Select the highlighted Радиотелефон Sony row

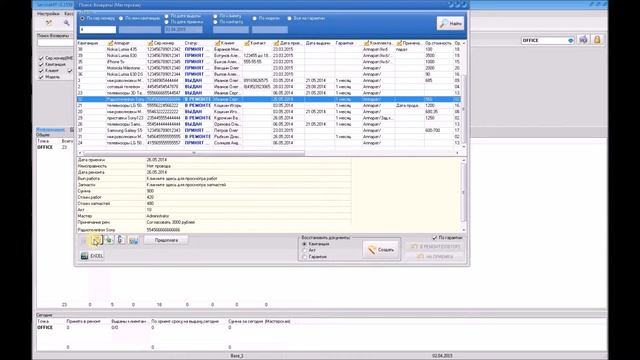pos(269,99)
